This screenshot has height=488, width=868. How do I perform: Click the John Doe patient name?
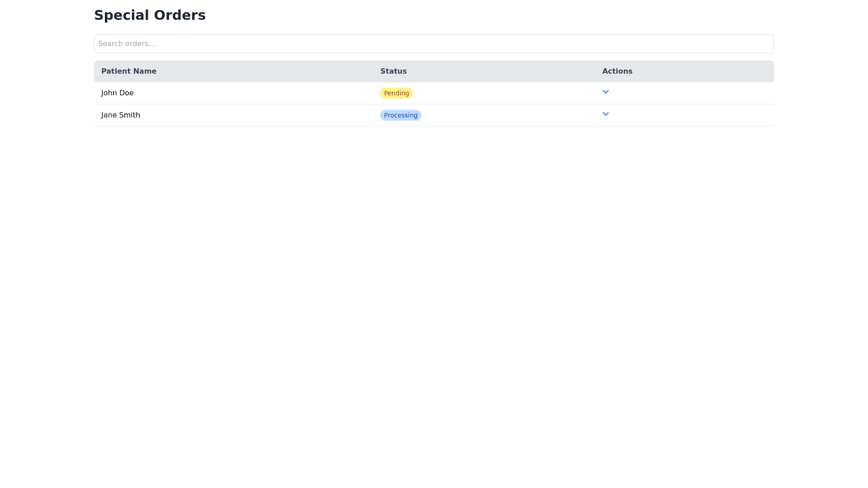[118, 93]
